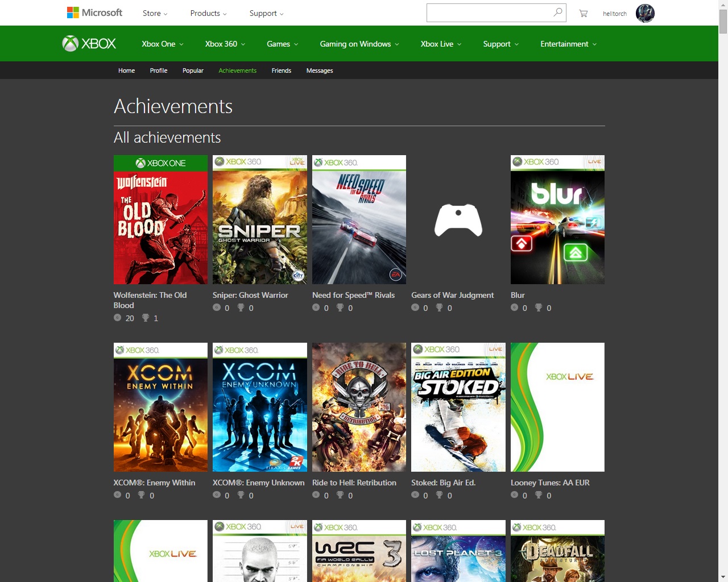Open the Xbox One dropdown menu

(x=163, y=44)
